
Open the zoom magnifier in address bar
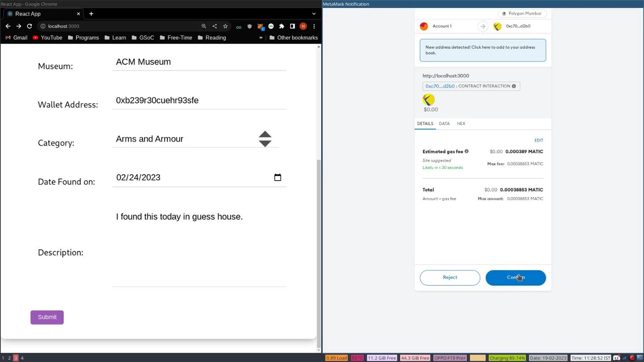coord(204,26)
